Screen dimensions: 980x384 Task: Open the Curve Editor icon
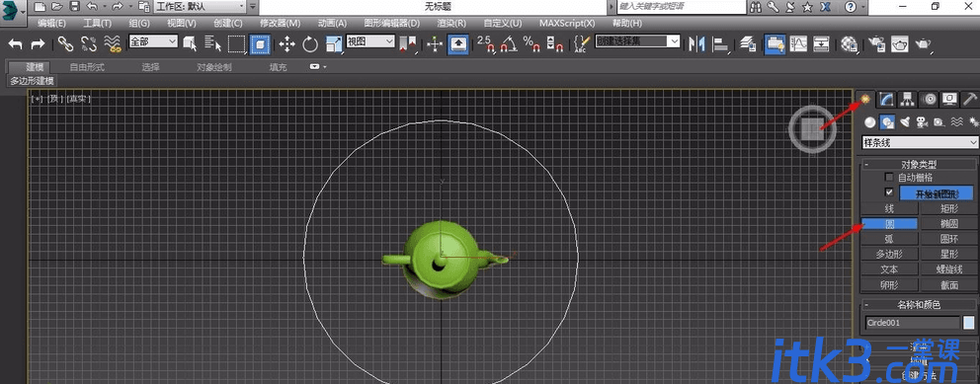[799, 43]
